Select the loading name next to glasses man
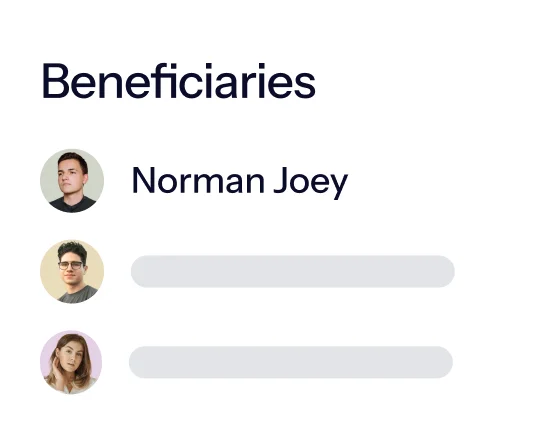The height and width of the screenshot is (440, 552). (293, 271)
